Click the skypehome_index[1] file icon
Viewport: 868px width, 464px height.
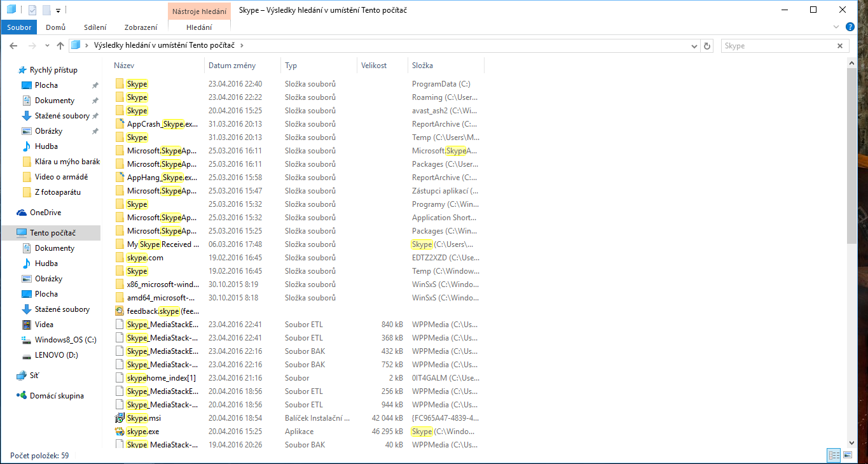coord(120,378)
